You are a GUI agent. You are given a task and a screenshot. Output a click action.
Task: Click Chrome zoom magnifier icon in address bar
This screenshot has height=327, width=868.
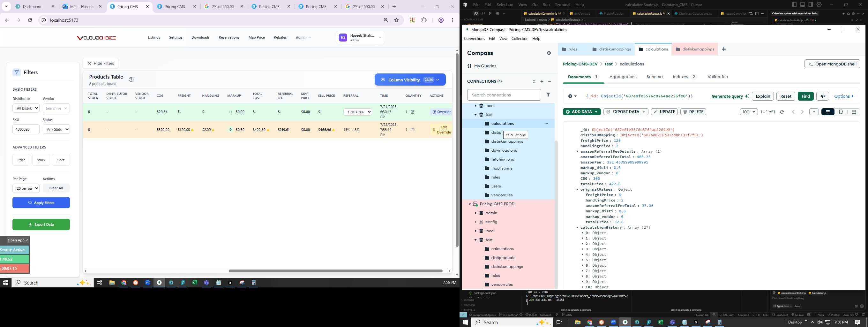click(386, 20)
